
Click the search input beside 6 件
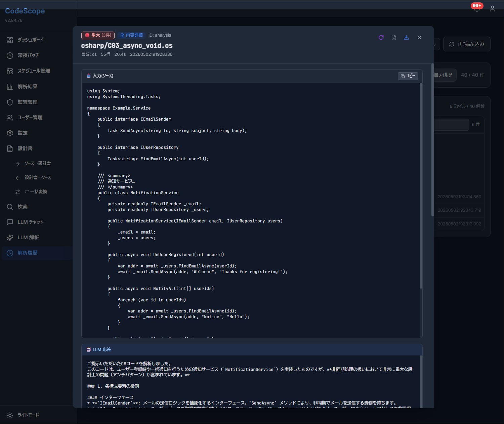(x=451, y=125)
